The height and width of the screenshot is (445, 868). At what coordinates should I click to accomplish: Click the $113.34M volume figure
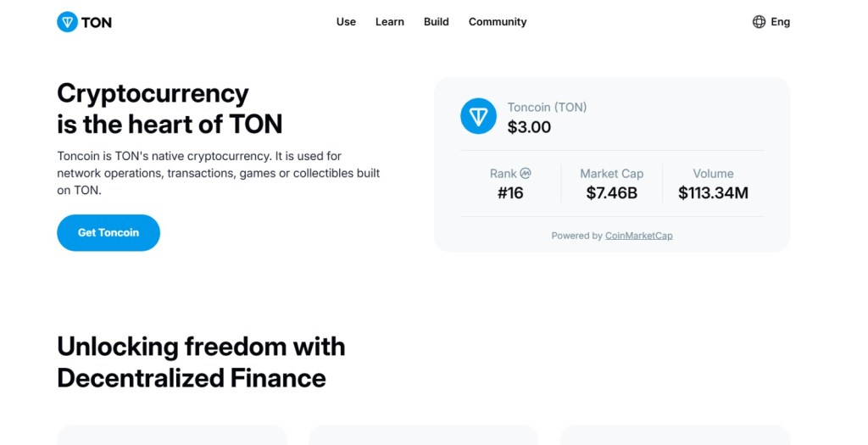tap(713, 193)
